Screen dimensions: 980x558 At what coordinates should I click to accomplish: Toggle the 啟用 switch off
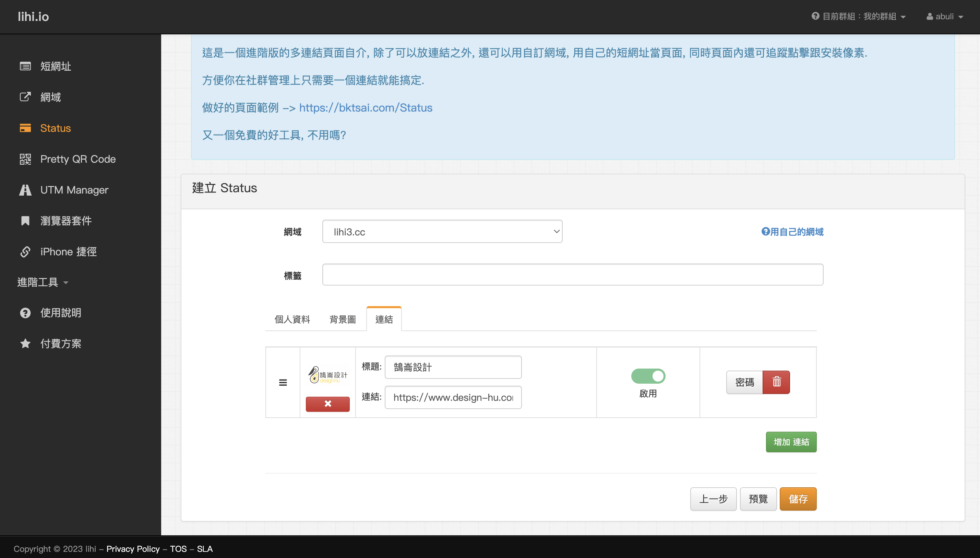pyautogui.click(x=648, y=376)
